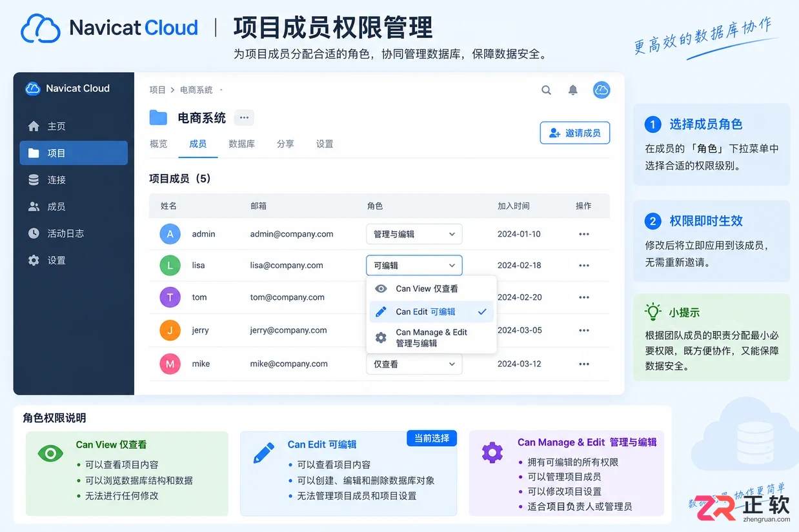The height and width of the screenshot is (532, 799).
Task: Open the notifications bell
Action: coord(572,90)
